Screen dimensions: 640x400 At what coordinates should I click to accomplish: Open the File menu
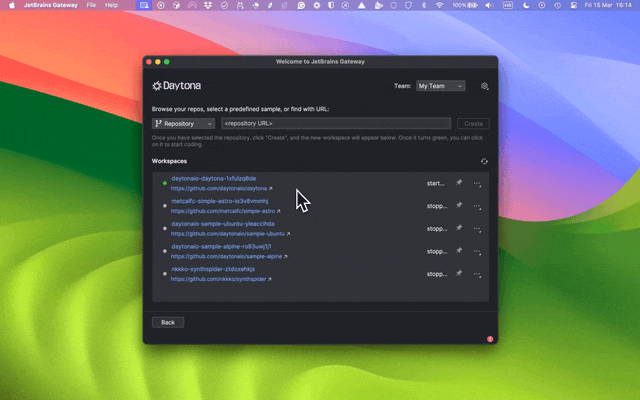pos(91,5)
